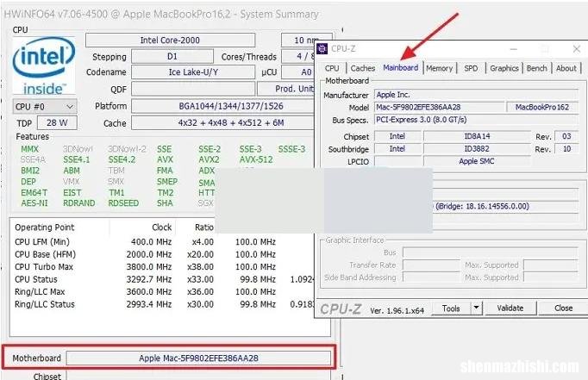The width and height of the screenshot is (588, 380).
Task: Close the CPU-Z window with X
Action: (x=577, y=49)
